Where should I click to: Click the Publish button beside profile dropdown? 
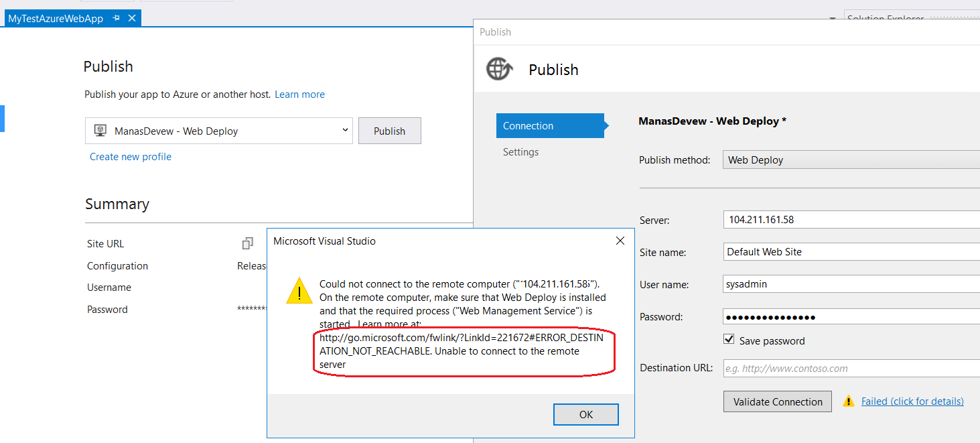[390, 131]
